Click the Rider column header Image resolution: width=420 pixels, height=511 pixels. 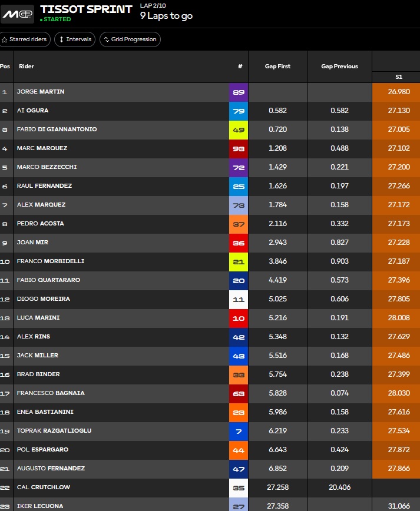27,66
